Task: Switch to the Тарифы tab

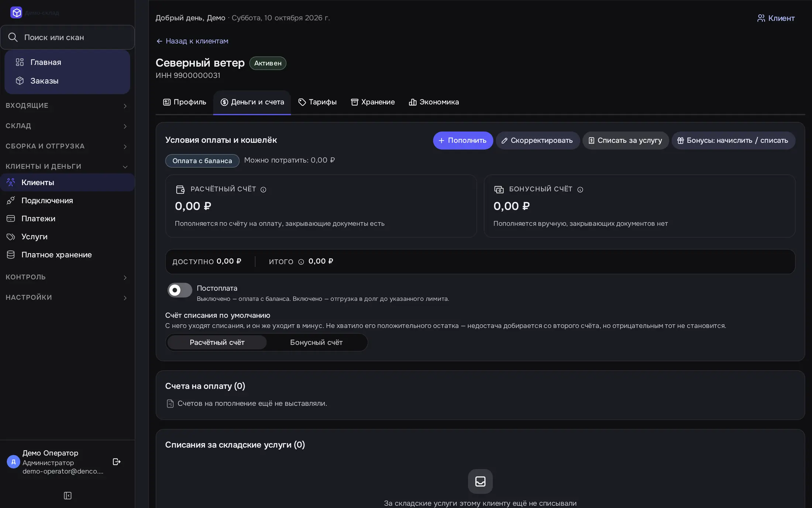Action: coord(317,102)
